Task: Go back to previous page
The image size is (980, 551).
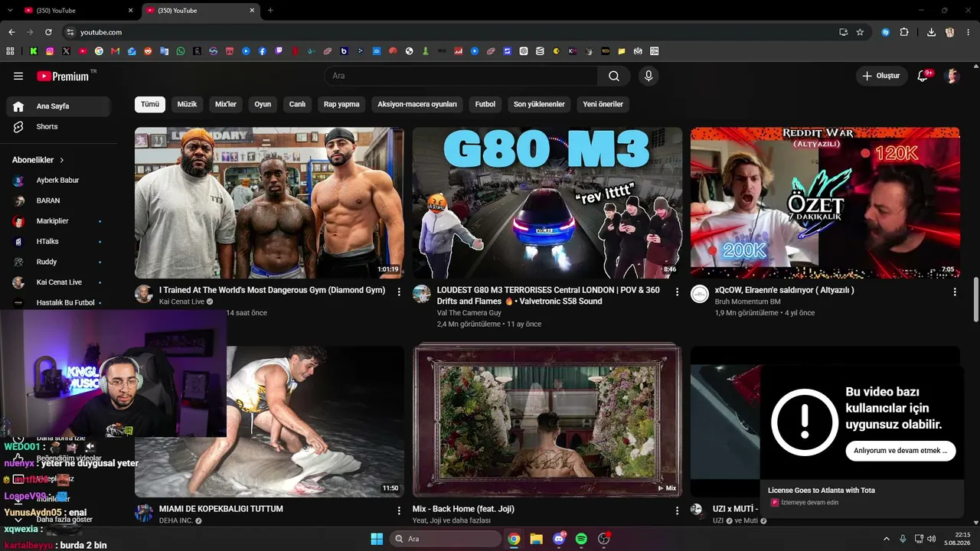Action: [11, 32]
